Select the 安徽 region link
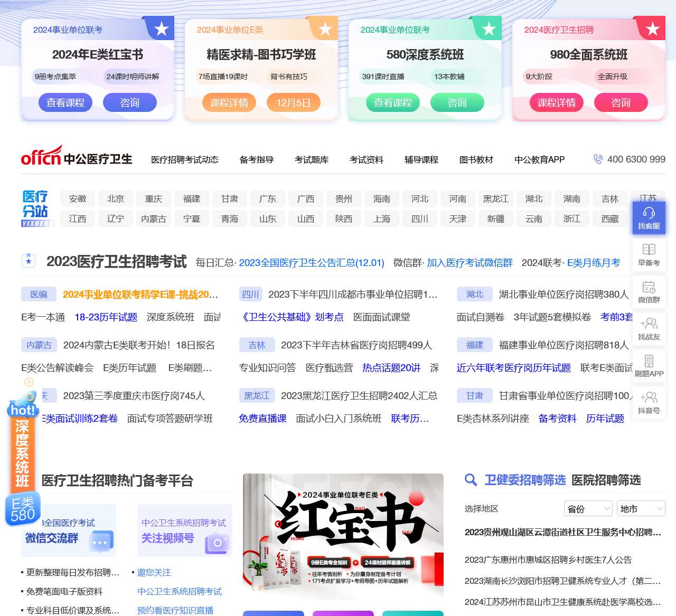This screenshot has height=616, width=676. click(x=78, y=198)
